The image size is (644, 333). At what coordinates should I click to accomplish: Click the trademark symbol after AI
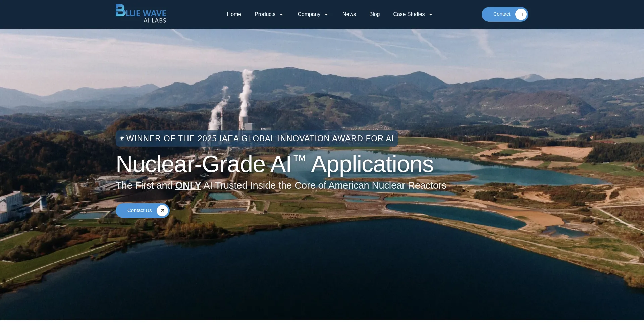click(300, 158)
